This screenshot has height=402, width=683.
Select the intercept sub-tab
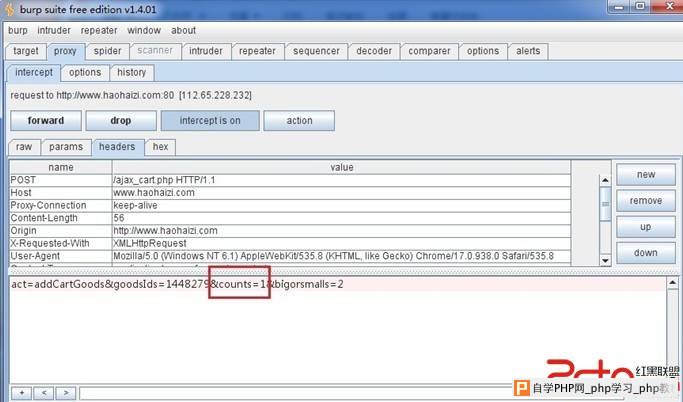pyautogui.click(x=34, y=73)
